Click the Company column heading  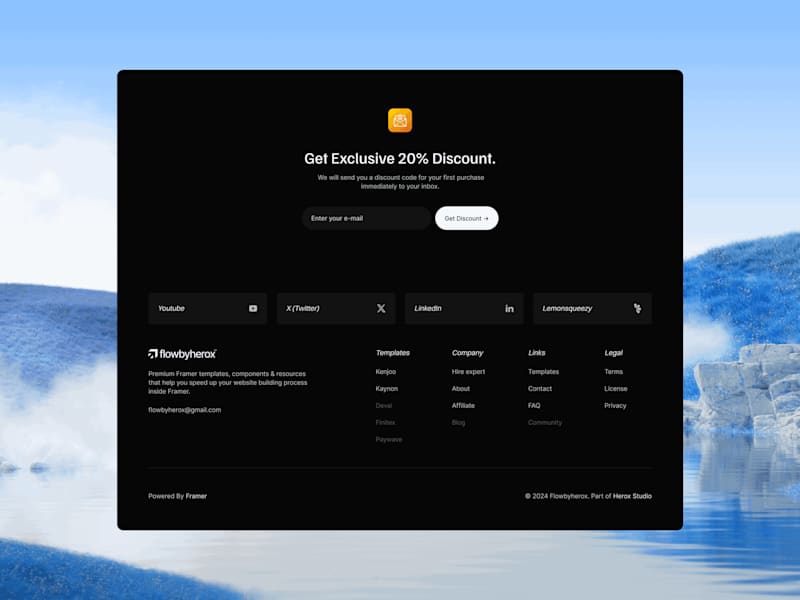(x=467, y=353)
